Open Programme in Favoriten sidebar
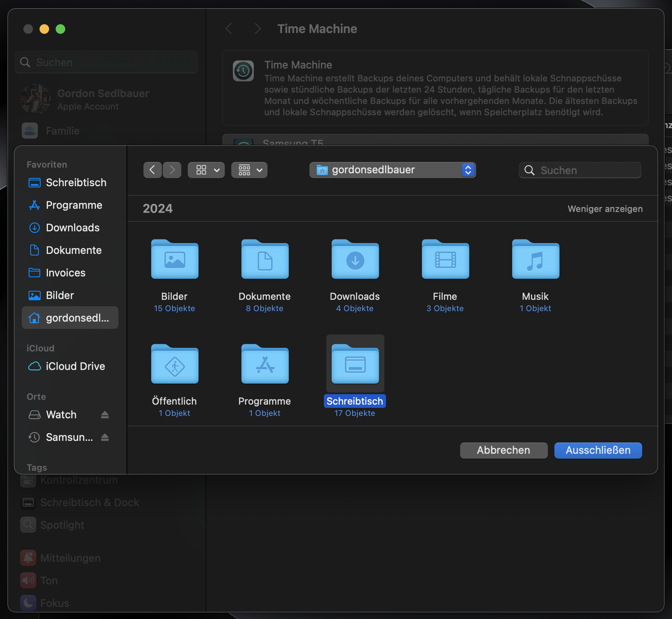Image resolution: width=672 pixels, height=619 pixels. [x=70, y=205]
